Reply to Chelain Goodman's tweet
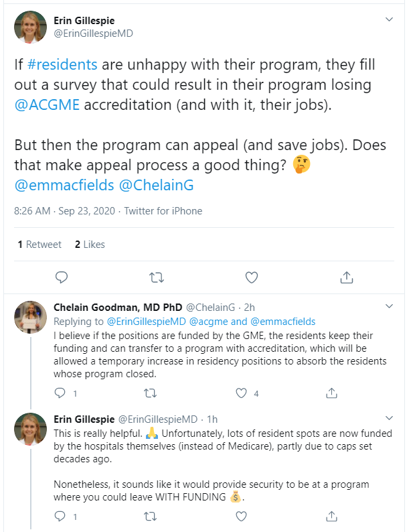 [x=59, y=393]
